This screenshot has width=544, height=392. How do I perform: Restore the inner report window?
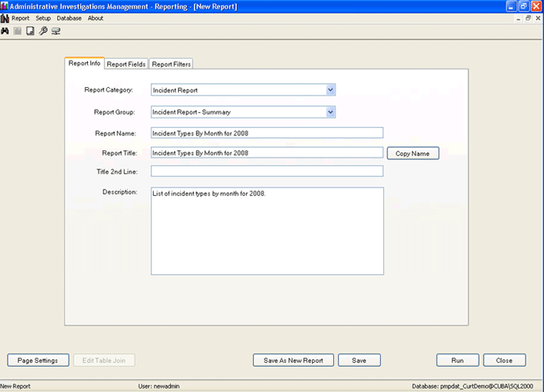(x=528, y=18)
